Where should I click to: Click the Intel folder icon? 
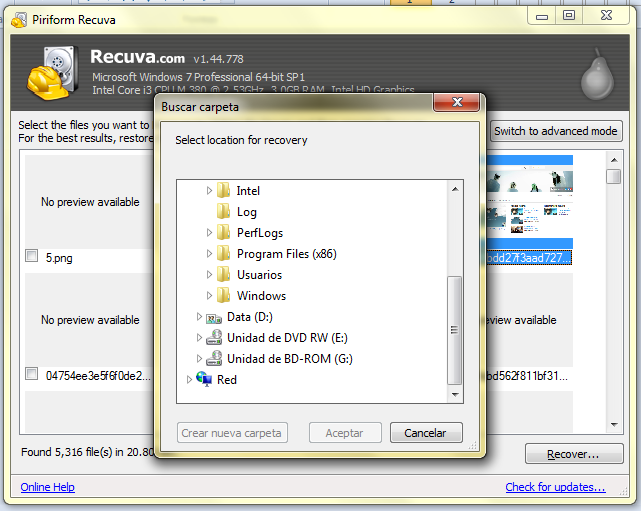[x=224, y=190]
